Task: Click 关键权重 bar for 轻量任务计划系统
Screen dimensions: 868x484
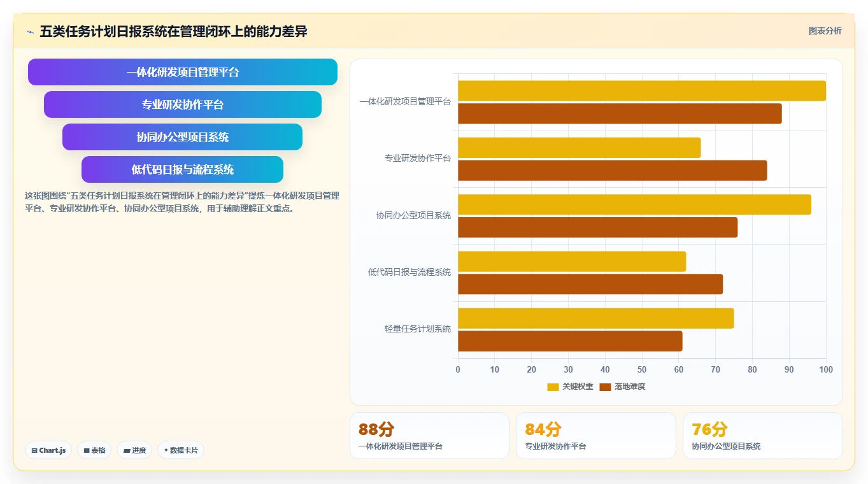Action: click(x=595, y=318)
